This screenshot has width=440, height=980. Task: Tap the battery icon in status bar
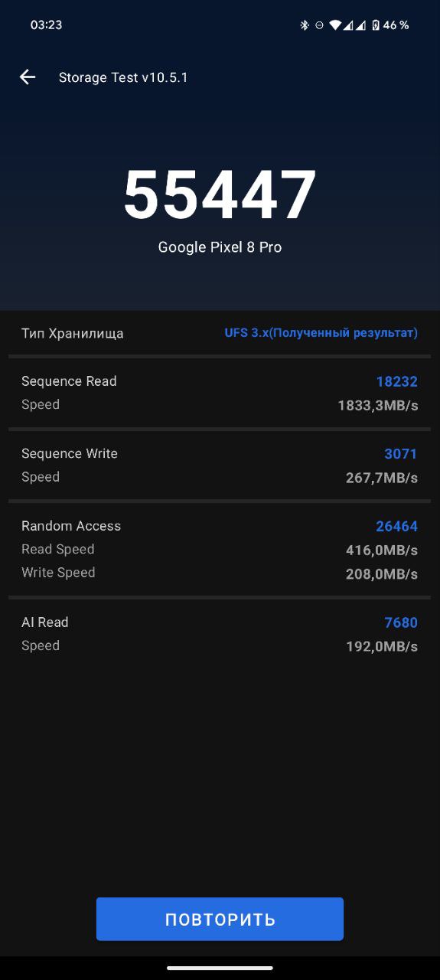pyautogui.click(x=375, y=25)
